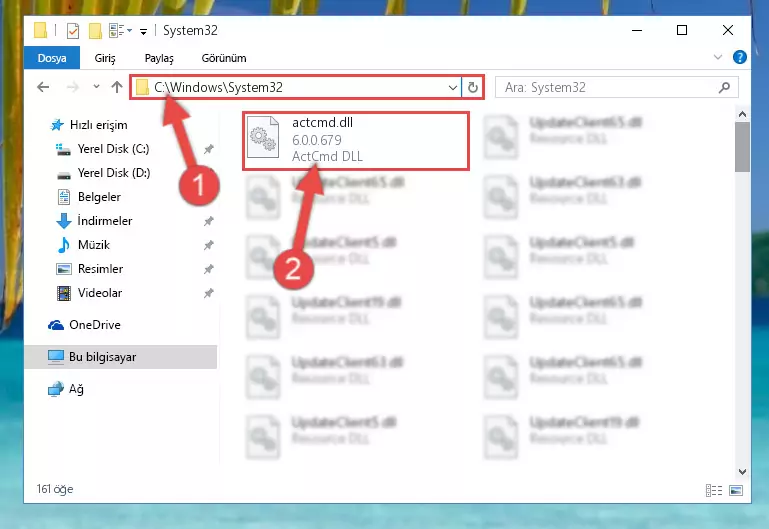Select the actcmd.dll file
The image size is (769, 529).
click(x=356, y=141)
